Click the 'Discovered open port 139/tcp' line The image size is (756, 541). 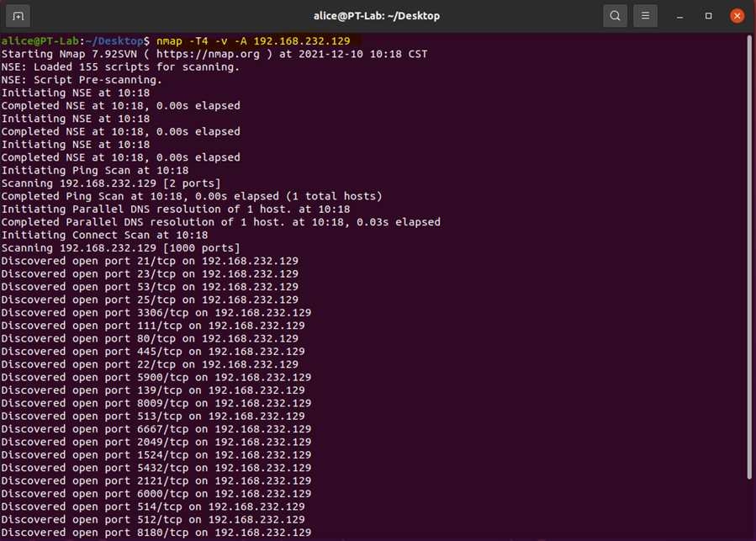point(153,390)
